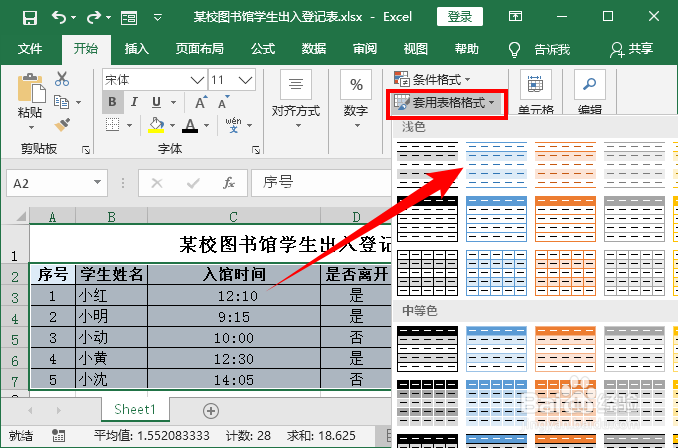The image size is (678, 448).
Task: Click the macro recording icon in status bar
Action: [58, 435]
